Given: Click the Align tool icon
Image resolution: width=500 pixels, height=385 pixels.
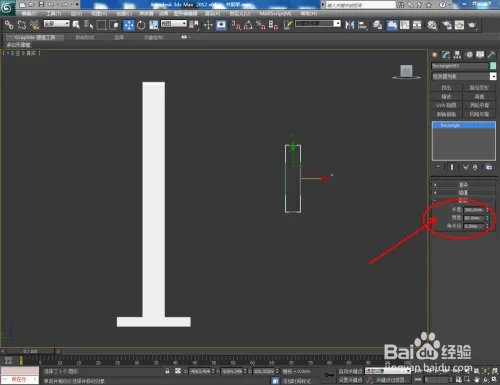Looking at the screenshot, I should click(362, 25).
